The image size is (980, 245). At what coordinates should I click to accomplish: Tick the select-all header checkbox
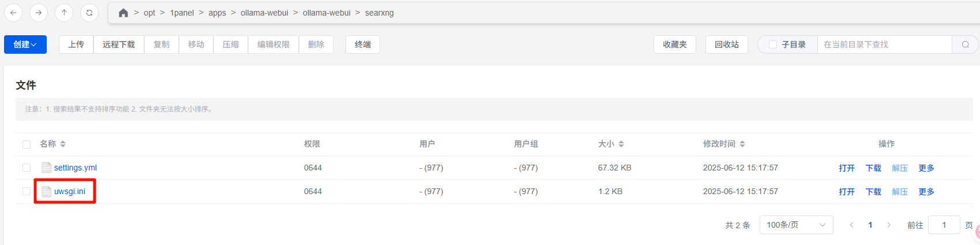27,144
